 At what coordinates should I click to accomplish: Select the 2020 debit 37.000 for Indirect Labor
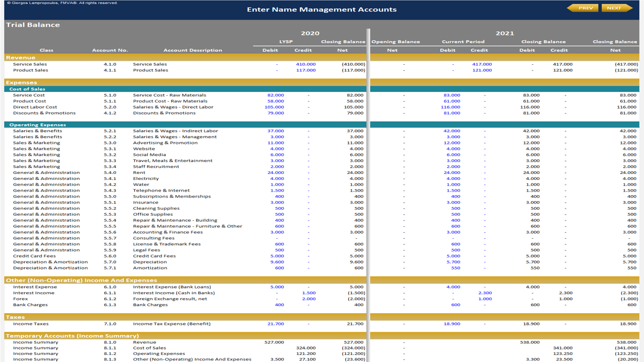[x=275, y=131]
